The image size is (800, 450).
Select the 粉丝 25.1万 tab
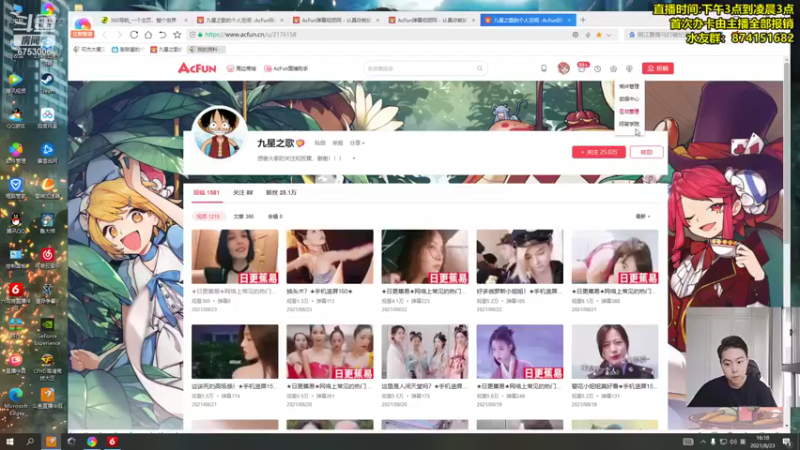[281, 193]
